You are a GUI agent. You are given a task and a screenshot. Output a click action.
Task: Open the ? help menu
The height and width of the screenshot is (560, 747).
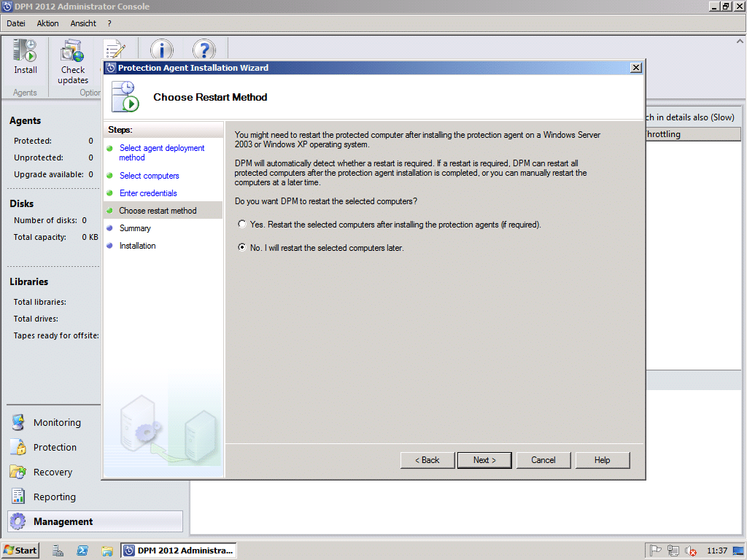[109, 23]
